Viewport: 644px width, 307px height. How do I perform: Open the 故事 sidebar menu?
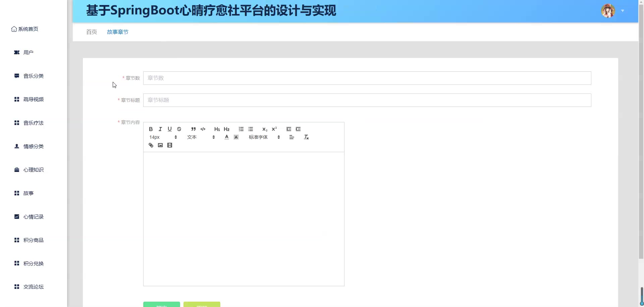tap(24, 193)
